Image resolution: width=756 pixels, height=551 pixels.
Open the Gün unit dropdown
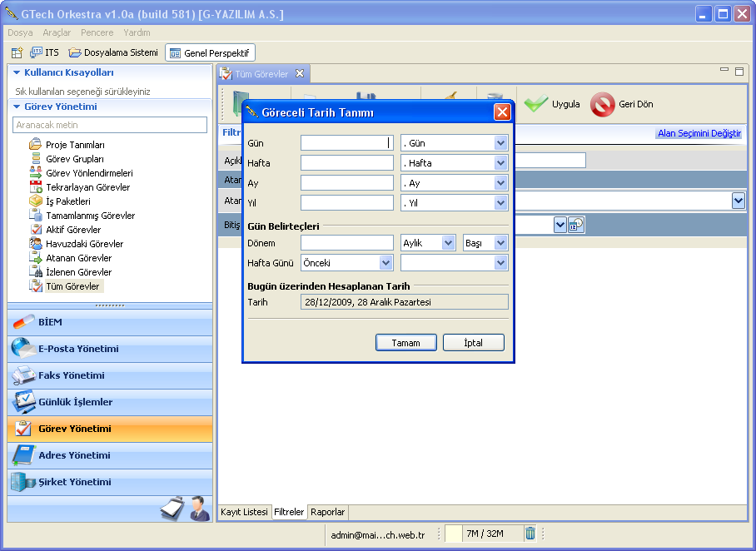click(x=500, y=143)
